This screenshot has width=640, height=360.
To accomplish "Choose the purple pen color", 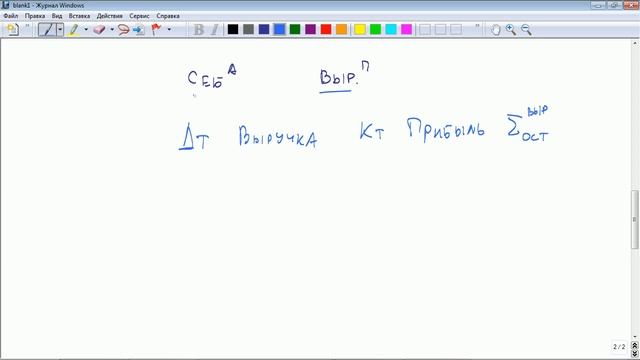I will [310, 29].
